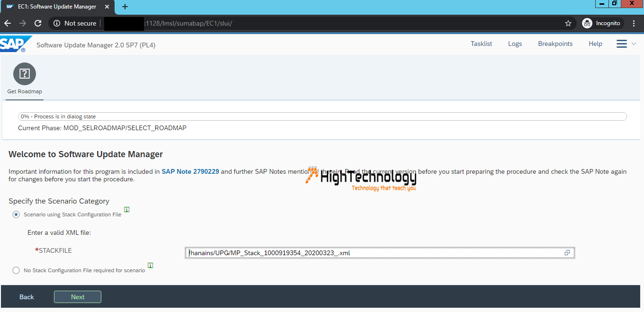Open a new browser tab
The height and width of the screenshot is (312, 644).
click(x=125, y=7)
